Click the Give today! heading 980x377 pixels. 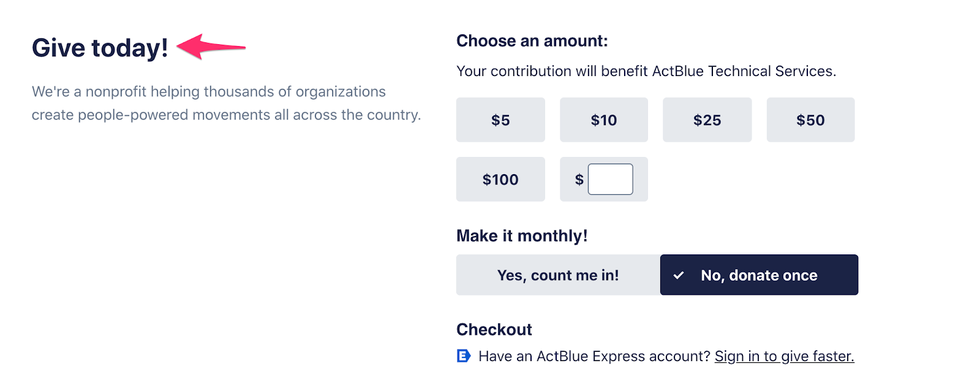tap(100, 48)
